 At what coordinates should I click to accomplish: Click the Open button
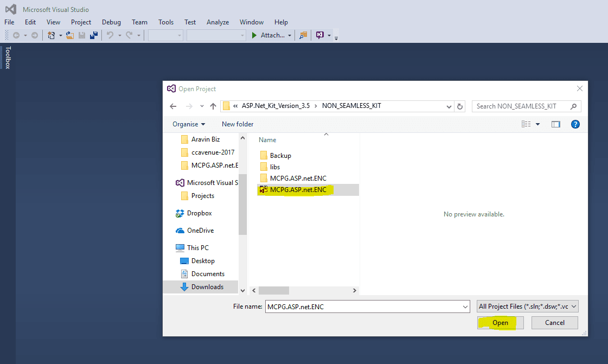point(500,323)
